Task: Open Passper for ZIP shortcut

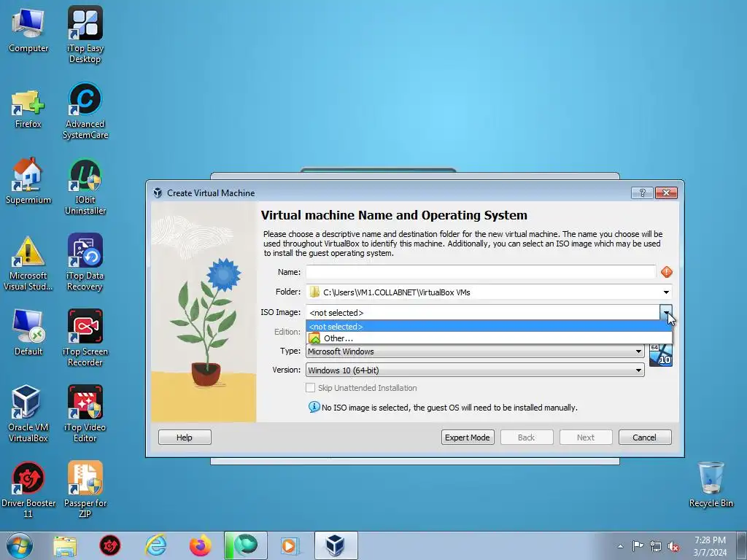Action: coord(85,489)
